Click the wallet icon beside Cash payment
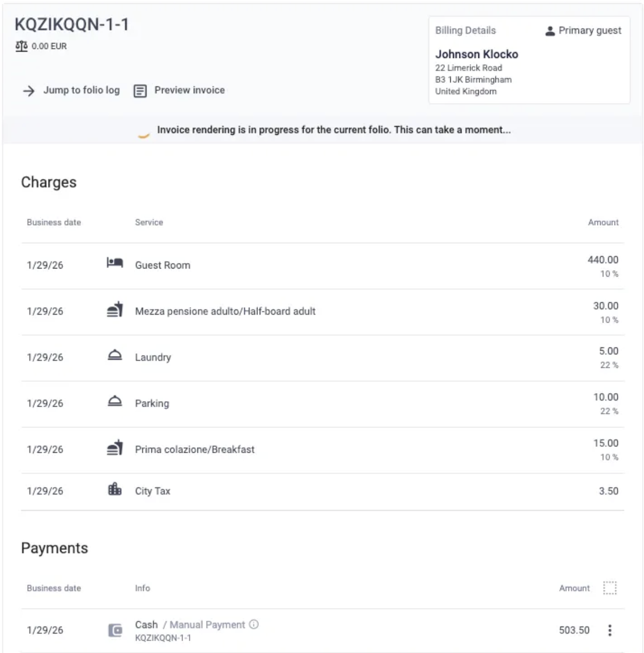Viewport: 644px width, 653px height. (115, 630)
